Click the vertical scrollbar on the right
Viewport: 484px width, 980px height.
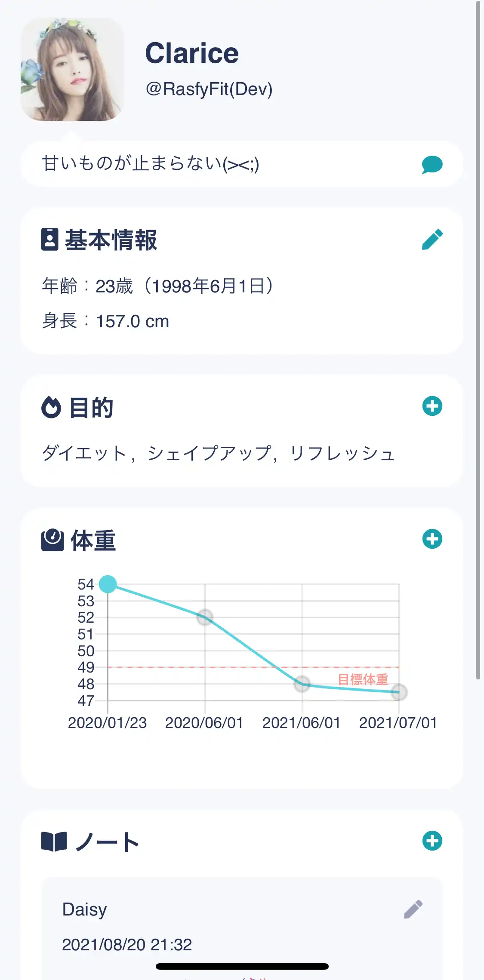click(478, 340)
